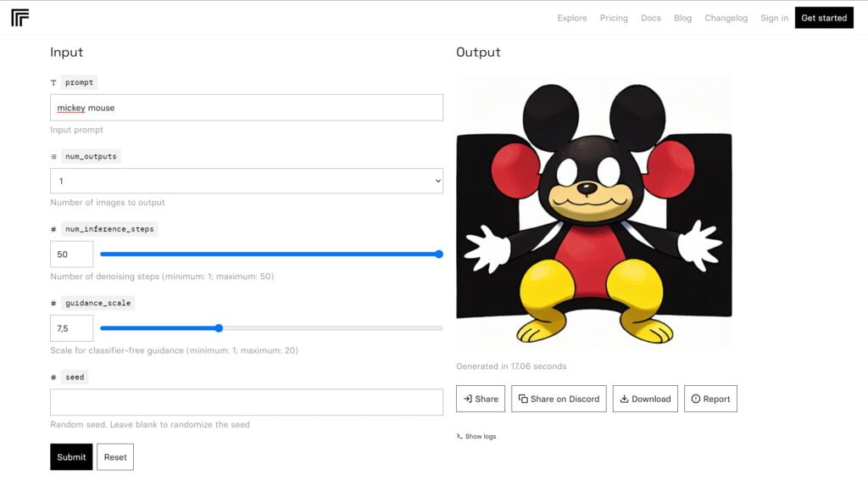The height and width of the screenshot is (481, 868).
Task: Click the hash icon beside seed
Action: [53, 378]
